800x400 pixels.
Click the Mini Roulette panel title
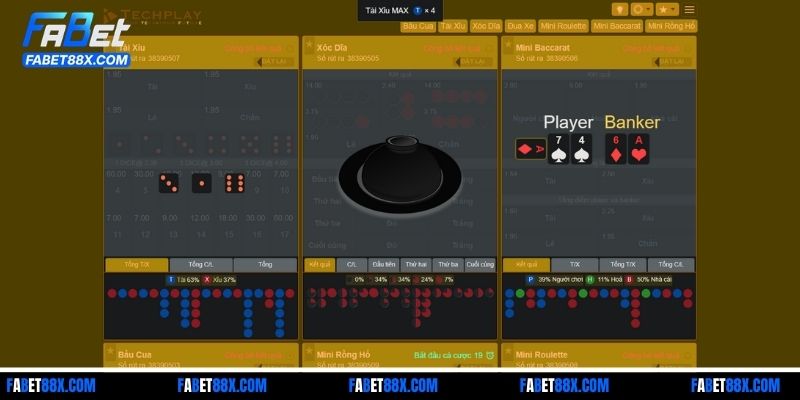pos(541,355)
